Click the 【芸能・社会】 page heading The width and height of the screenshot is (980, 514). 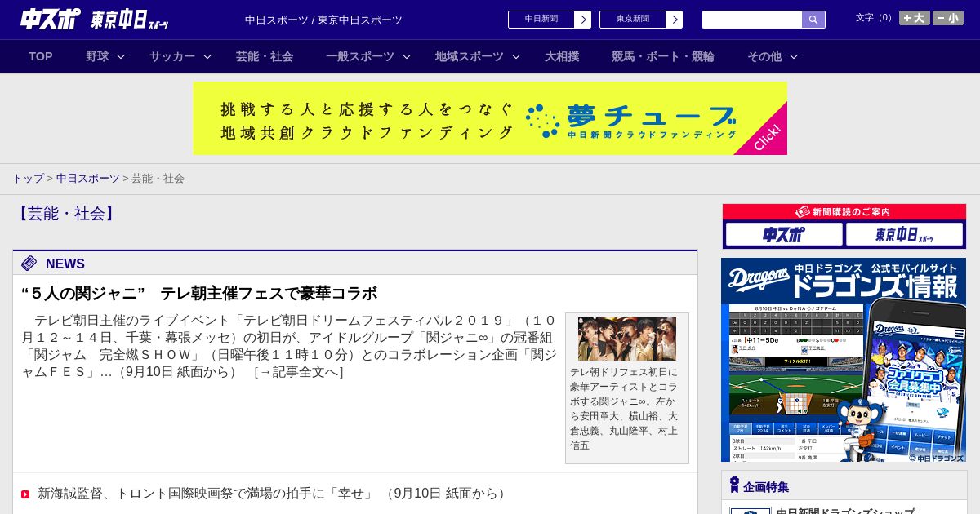[66, 214]
